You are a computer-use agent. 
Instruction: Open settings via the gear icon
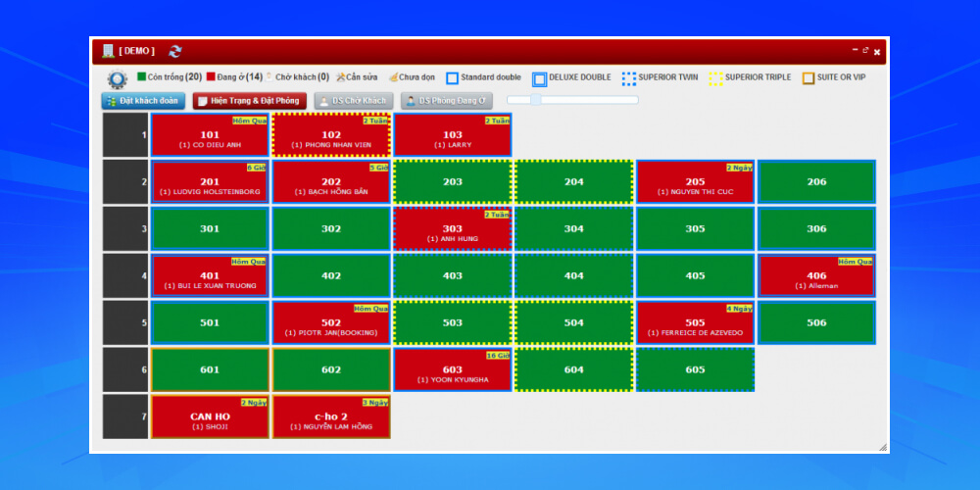118,80
